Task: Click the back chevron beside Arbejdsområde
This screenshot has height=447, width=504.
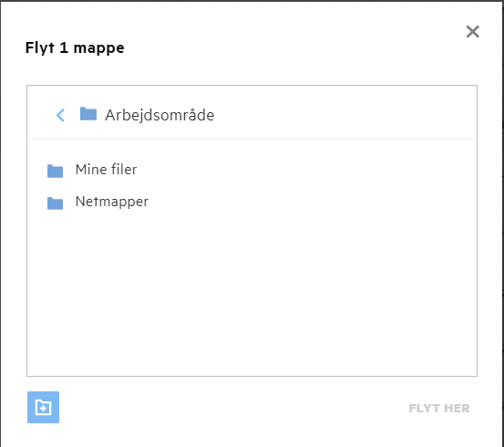Action: click(x=60, y=115)
